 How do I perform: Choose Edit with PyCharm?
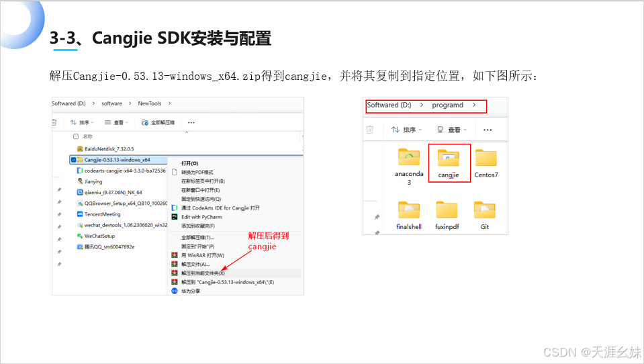(201, 217)
